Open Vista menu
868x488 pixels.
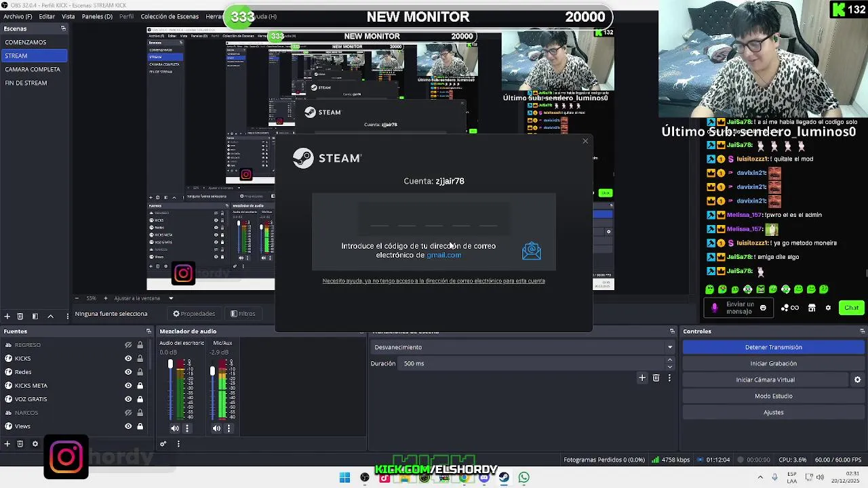pyautogui.click(x=68, y=16)
